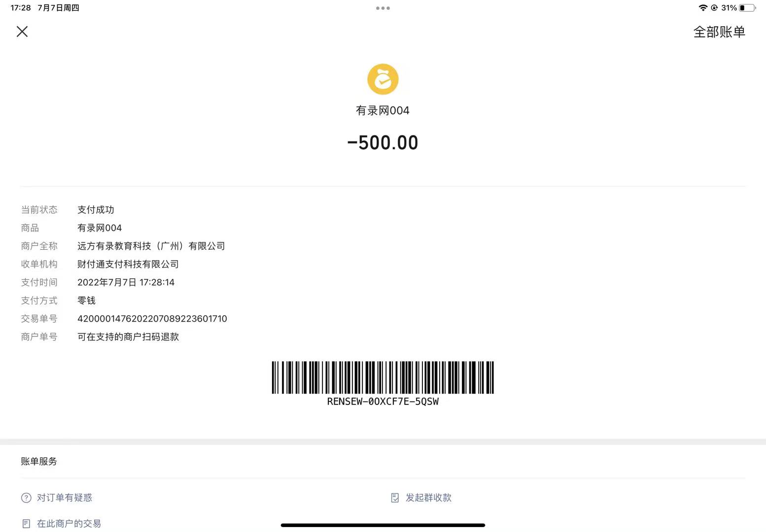Open 在此商户的交易 transactions
This screenshot has width=766, height=532.
69,524
